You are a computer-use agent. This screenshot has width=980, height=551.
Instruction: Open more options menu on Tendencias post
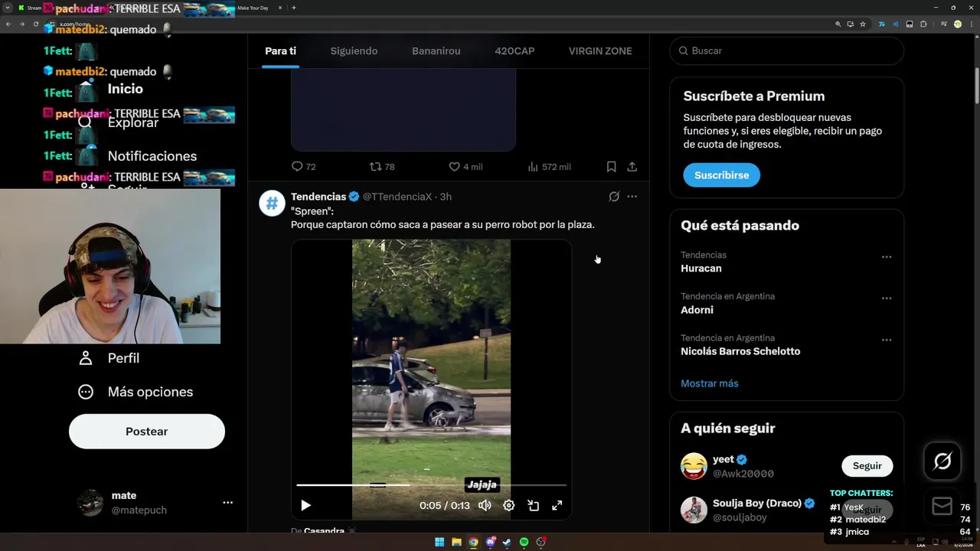pos(632,197)
